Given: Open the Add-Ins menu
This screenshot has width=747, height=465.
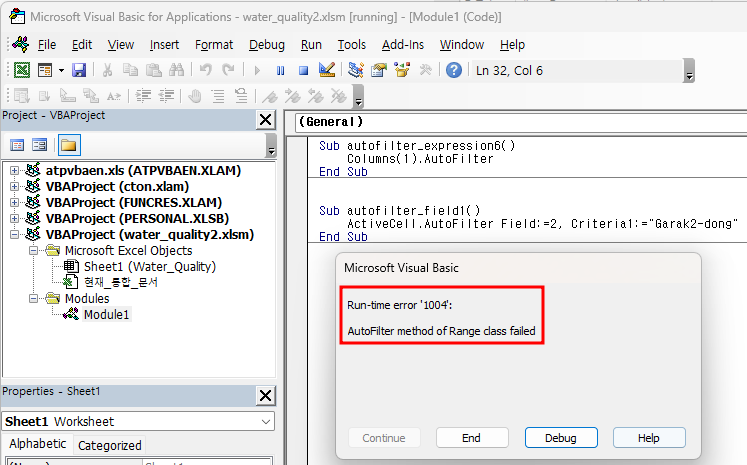Looking at the screenshot, I should [x=403, y=45].
